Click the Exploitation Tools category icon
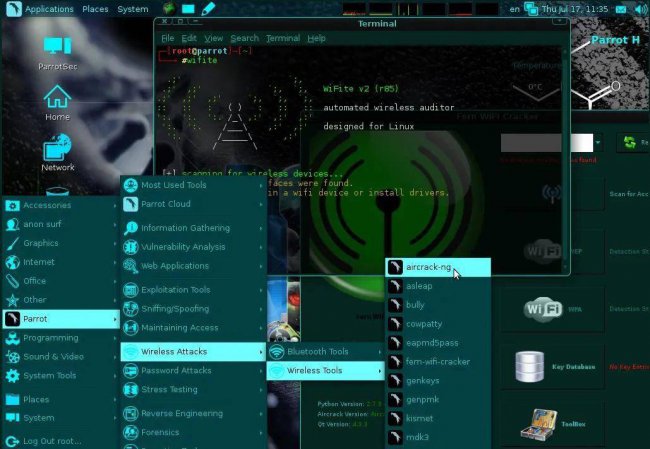 131,290
